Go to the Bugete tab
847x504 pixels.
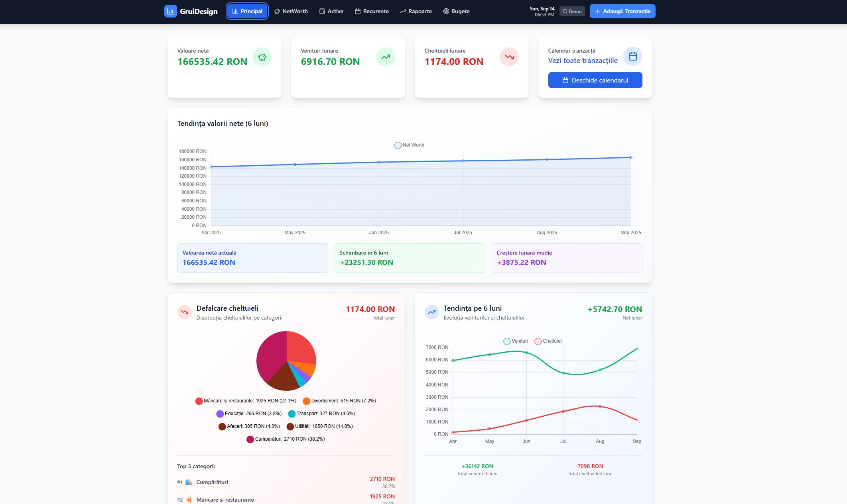click(x=456, y=11)
